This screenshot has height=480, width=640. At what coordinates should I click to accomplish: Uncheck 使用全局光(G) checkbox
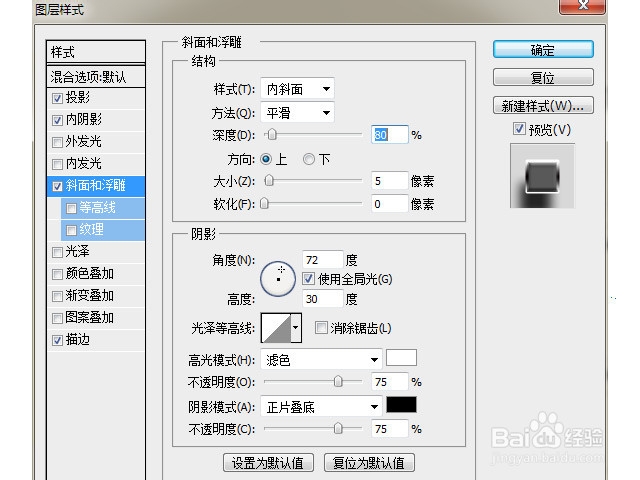[x=309, y=279]
